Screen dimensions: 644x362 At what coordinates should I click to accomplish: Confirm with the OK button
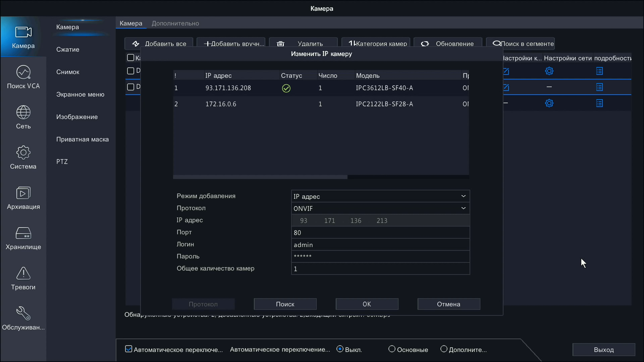pyautogui.click(x=367, y=304)
